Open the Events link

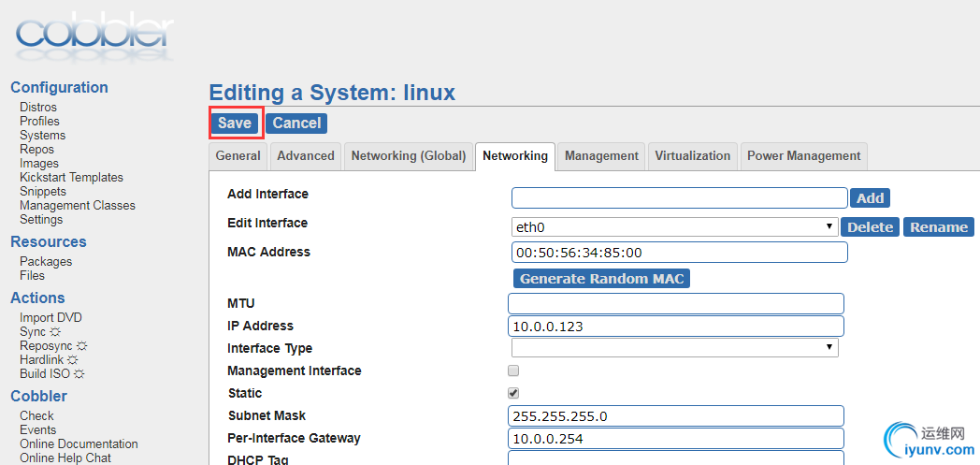[37, 430]
